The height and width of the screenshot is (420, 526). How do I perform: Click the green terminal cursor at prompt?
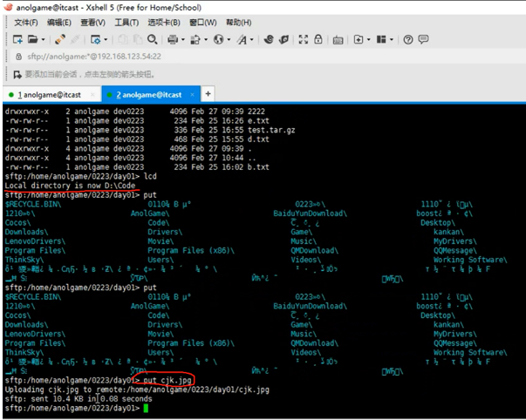(x=146, y=408)
